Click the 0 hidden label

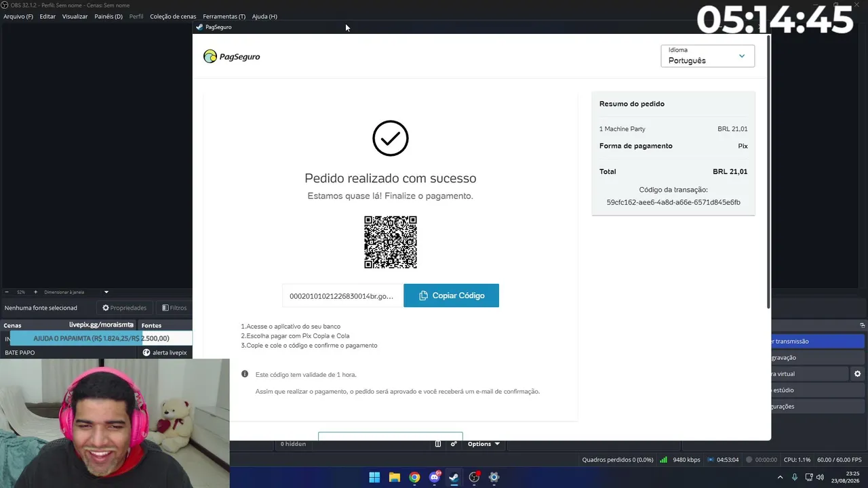(293, 444)
